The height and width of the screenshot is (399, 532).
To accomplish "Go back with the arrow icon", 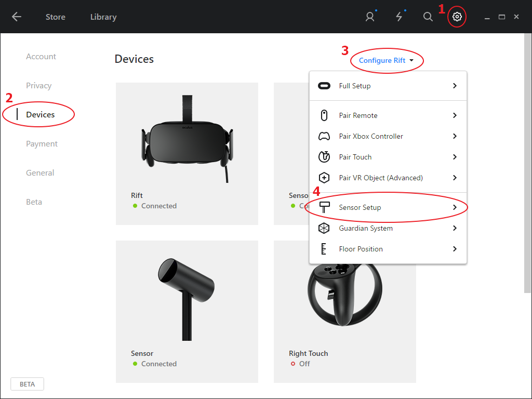I will coord(16,17).
